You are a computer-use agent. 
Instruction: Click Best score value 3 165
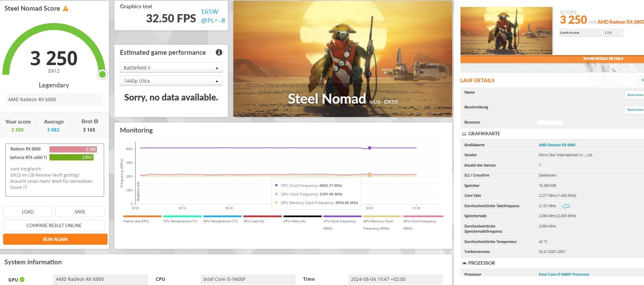tap(89, 130)
